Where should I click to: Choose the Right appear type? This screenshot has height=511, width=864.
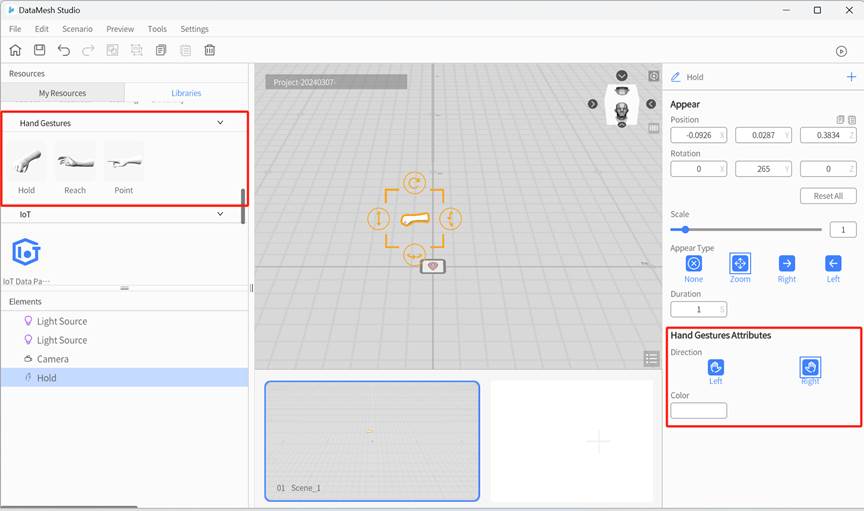click(787, 264)
